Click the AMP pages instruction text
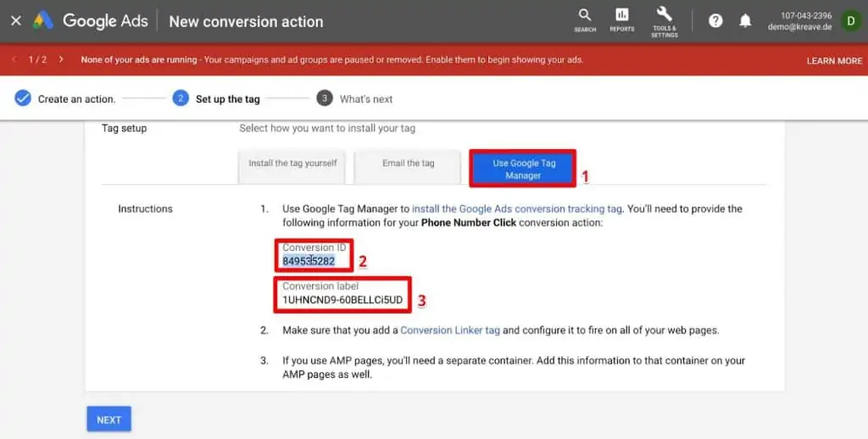 514,367
